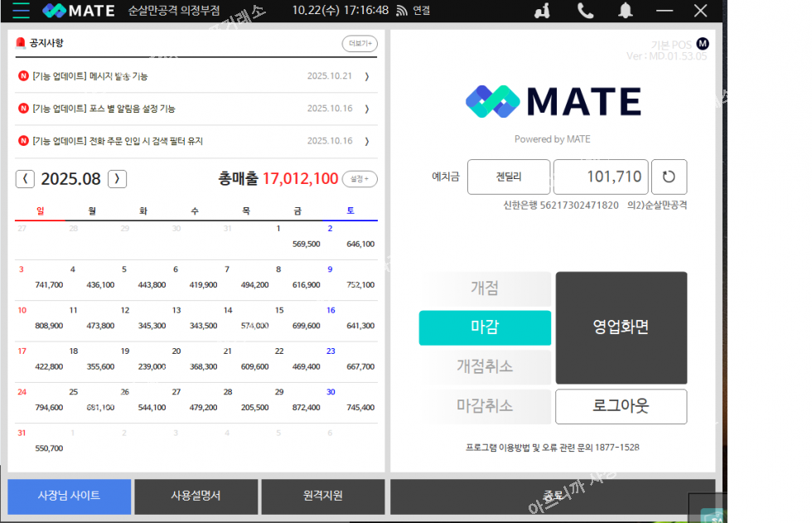Refresh the 예치금 deposit balance
This screenshot has width=812, height=523.
click(x=669, y=177)
